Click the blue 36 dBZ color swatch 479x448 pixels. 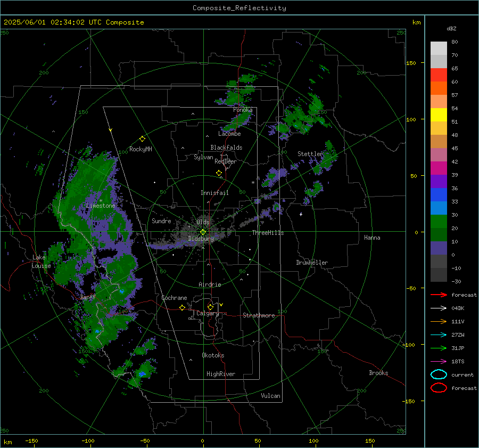(x=439, y=194)
